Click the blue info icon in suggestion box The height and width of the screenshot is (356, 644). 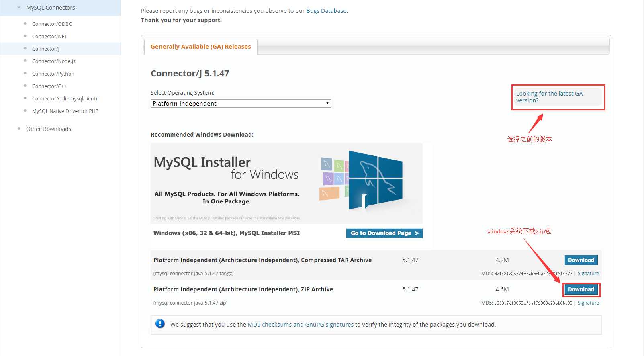coord(160,323)
